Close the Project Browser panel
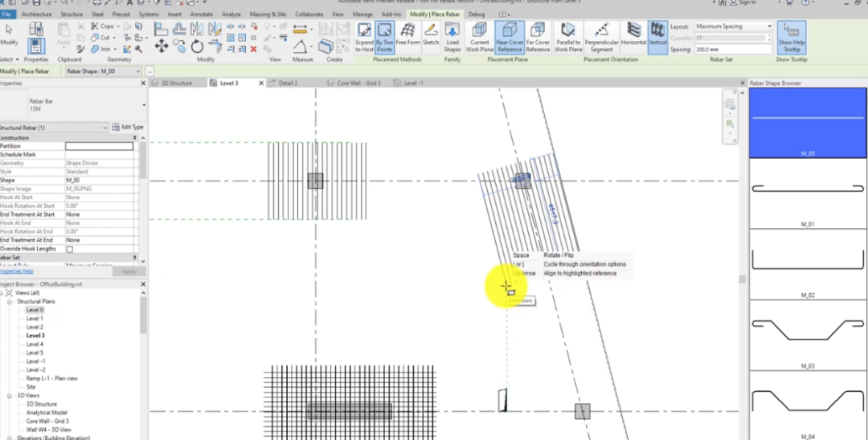Viewport: 868px width, 440px height. 143,284
